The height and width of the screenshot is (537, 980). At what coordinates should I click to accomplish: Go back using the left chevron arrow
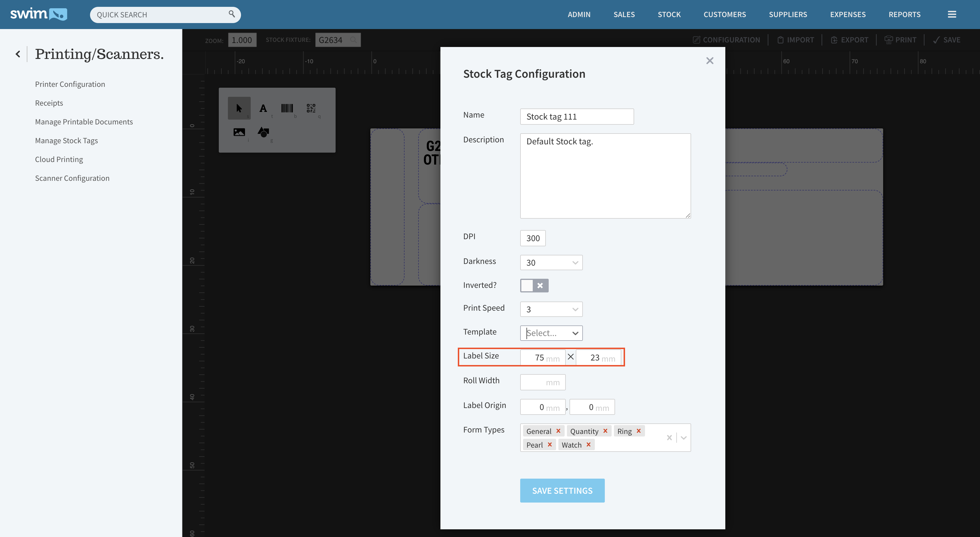click(x=18, y=54)
